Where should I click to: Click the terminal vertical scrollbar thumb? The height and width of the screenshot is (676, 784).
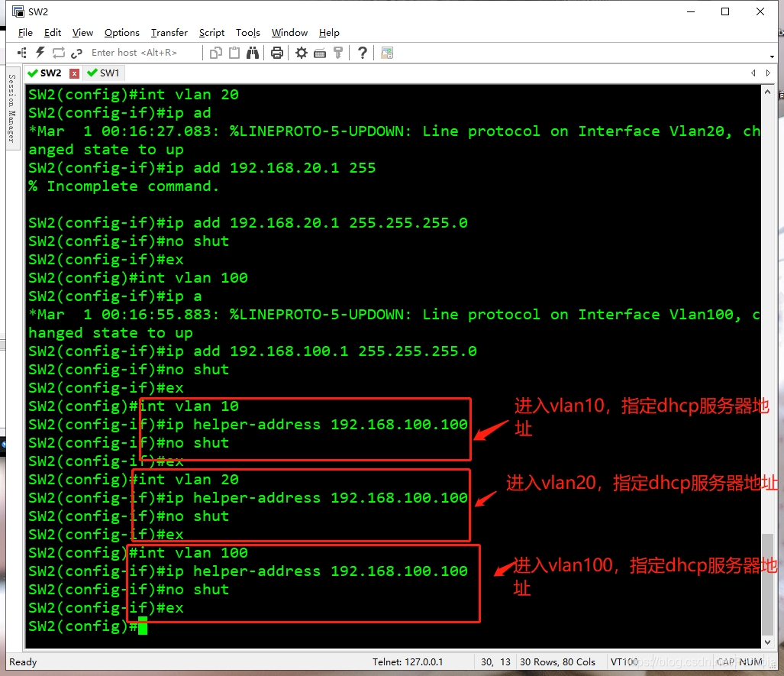pyautogui.click(x=767, y=584)
